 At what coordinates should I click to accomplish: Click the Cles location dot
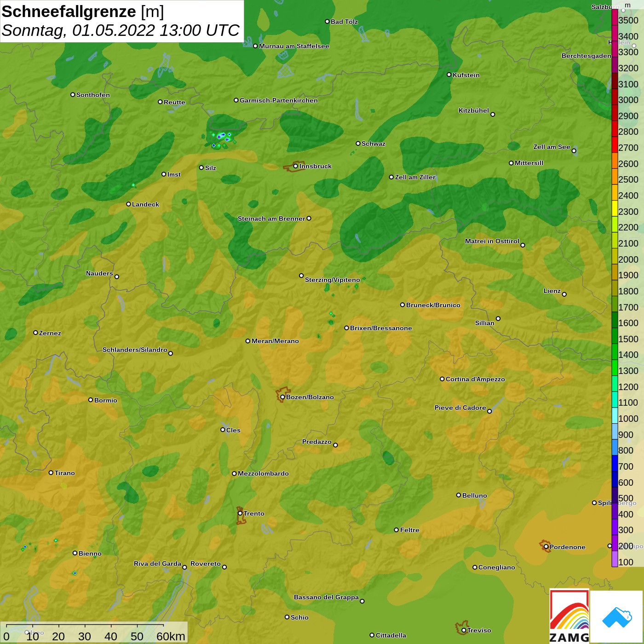223,430
